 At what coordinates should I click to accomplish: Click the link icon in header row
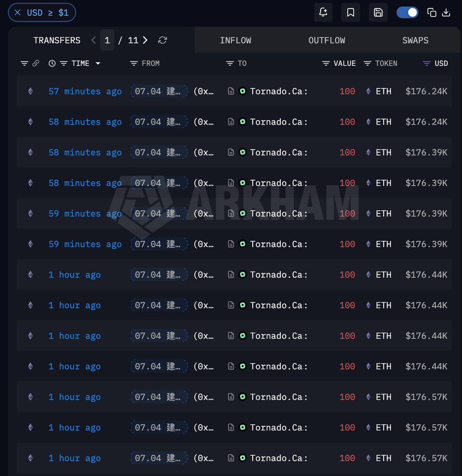(36, 63)
